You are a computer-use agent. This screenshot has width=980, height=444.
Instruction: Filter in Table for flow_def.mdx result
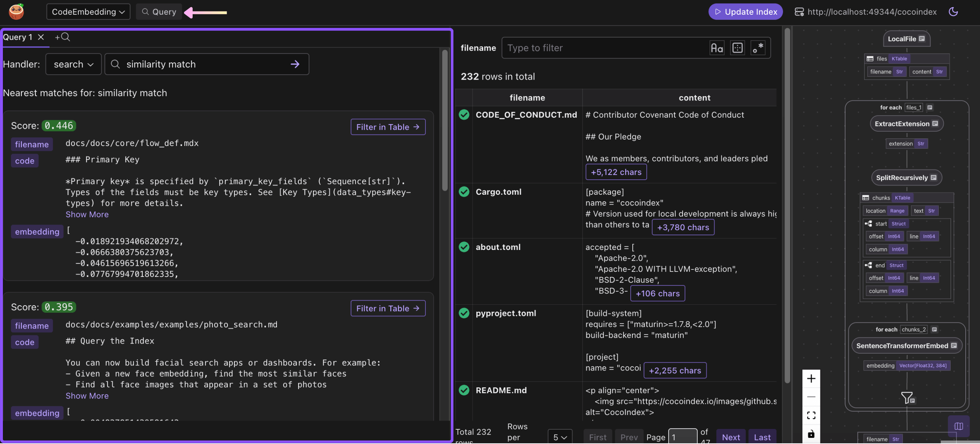(388, 127)
